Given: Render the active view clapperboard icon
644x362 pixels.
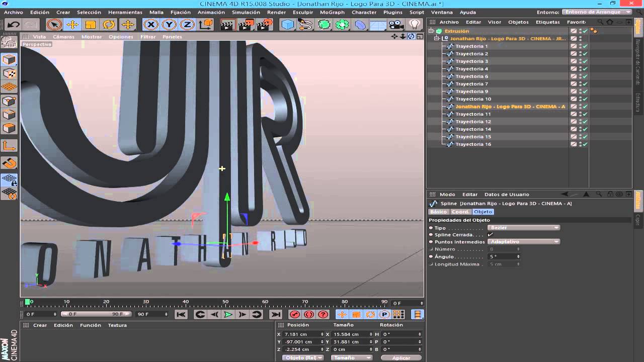Looking at the screenshot, I should (228, 24).
